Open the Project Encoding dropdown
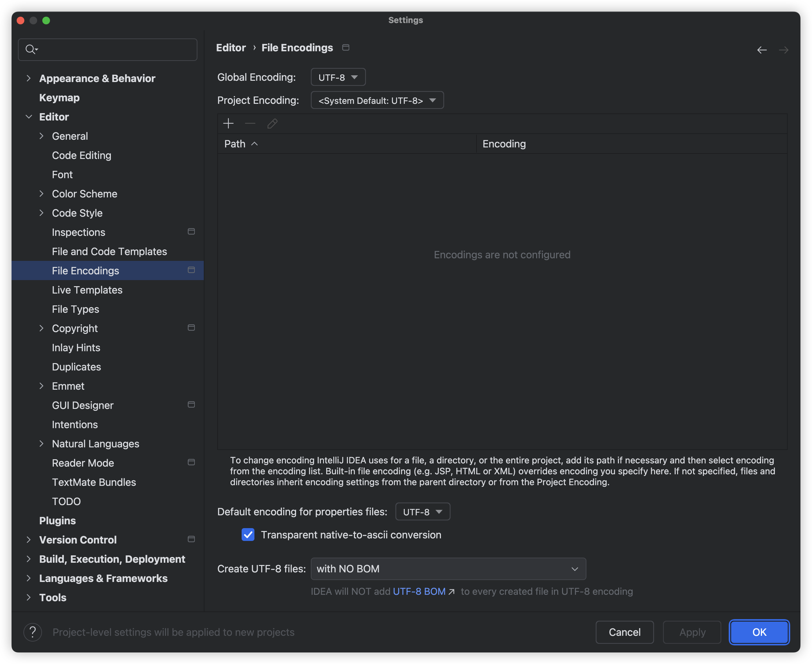This screenshot has height=664, width=812. click(377, 101)
